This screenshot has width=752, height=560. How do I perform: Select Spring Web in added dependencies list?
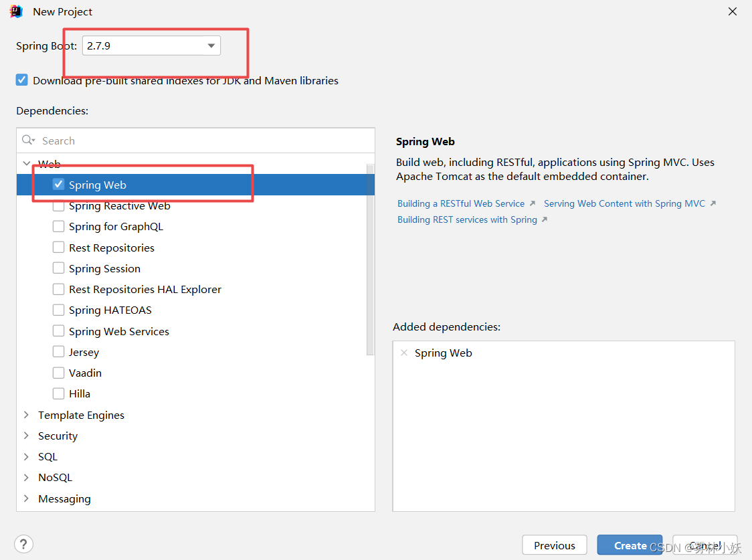point(443,353)
